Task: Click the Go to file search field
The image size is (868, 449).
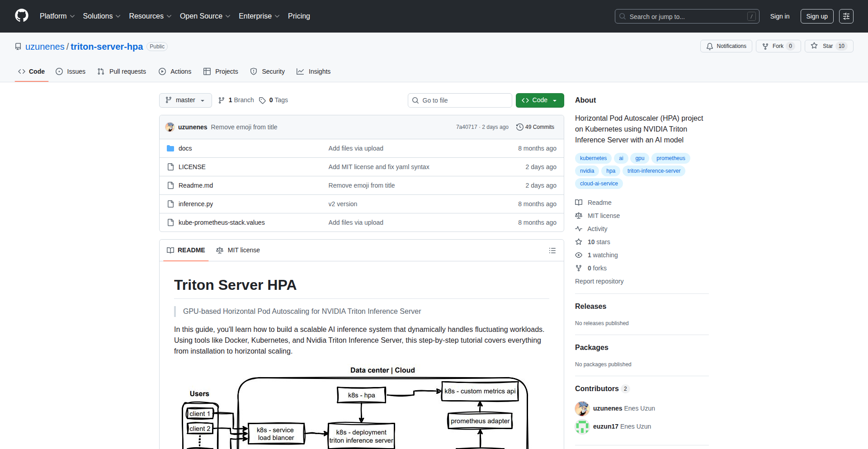Action: (x=460, y=100)
